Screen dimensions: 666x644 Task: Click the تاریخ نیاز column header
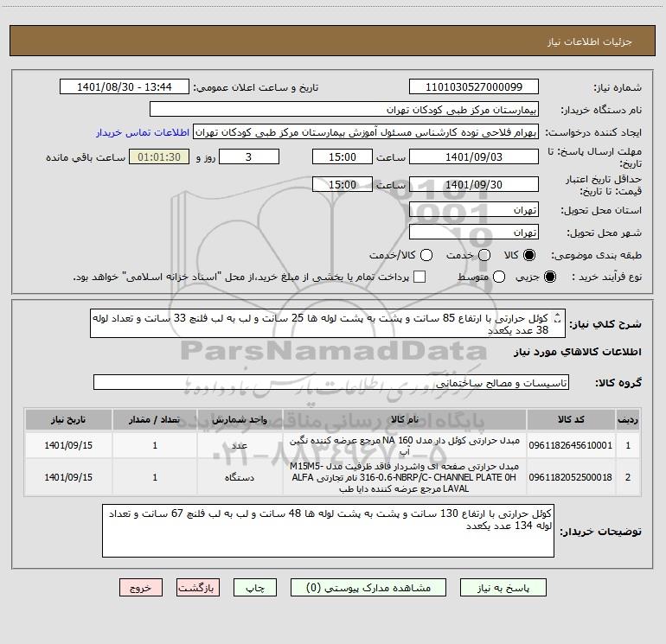pyautogui.click(x=68, y=419)
